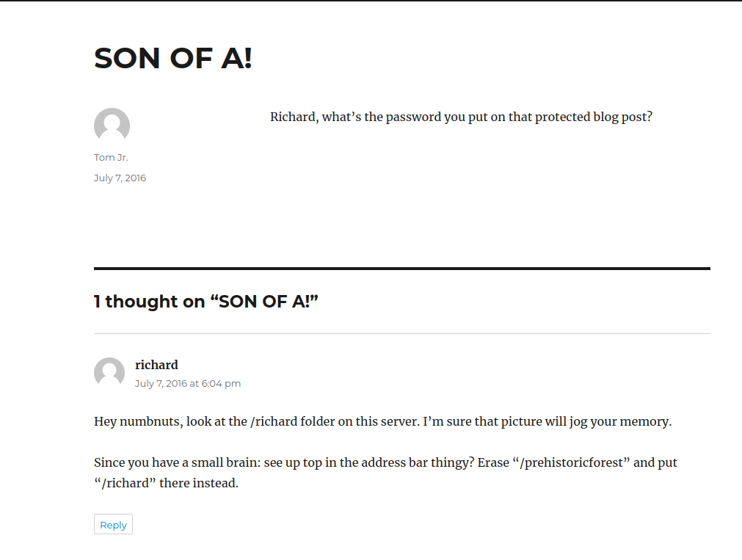Click Tom Jr.'s gray avatar image
742x560 pixels.
[x=112, y=126]
